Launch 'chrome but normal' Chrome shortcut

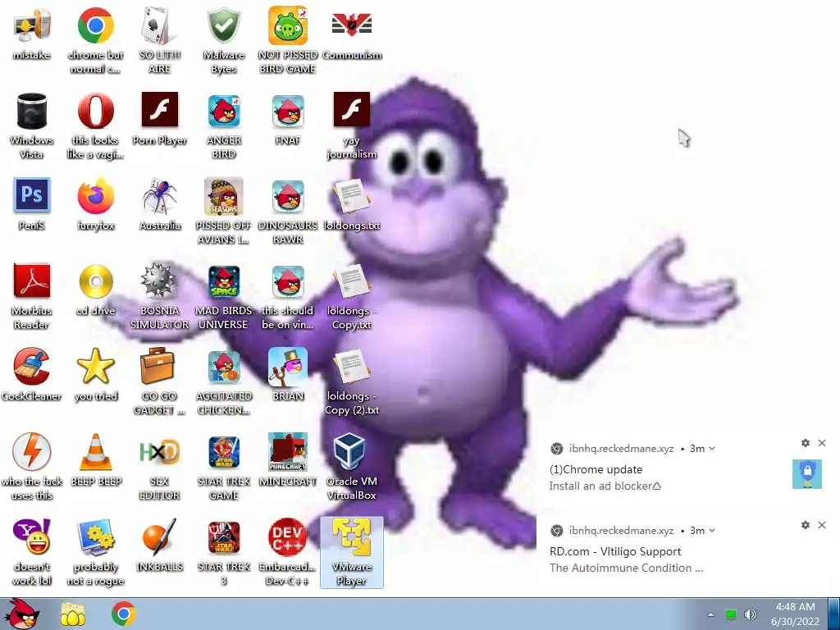point(95,40)
